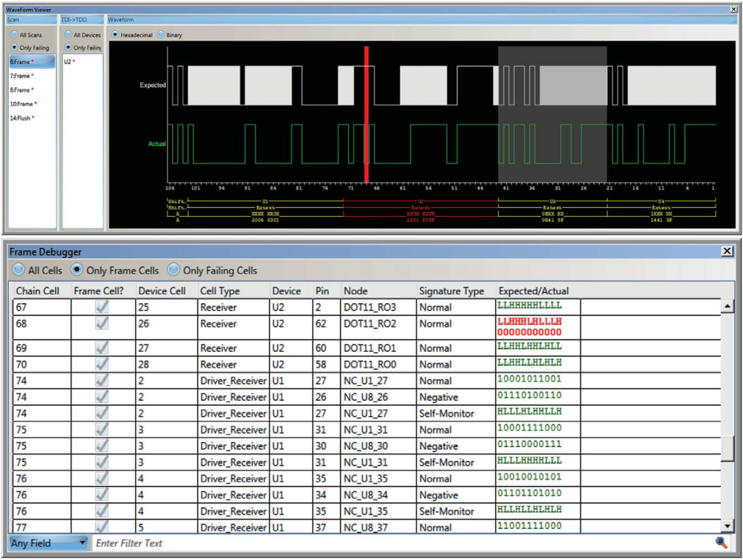Show All Cells in Frame Debugger
This screenshot has width=743, height=560.
18,270
